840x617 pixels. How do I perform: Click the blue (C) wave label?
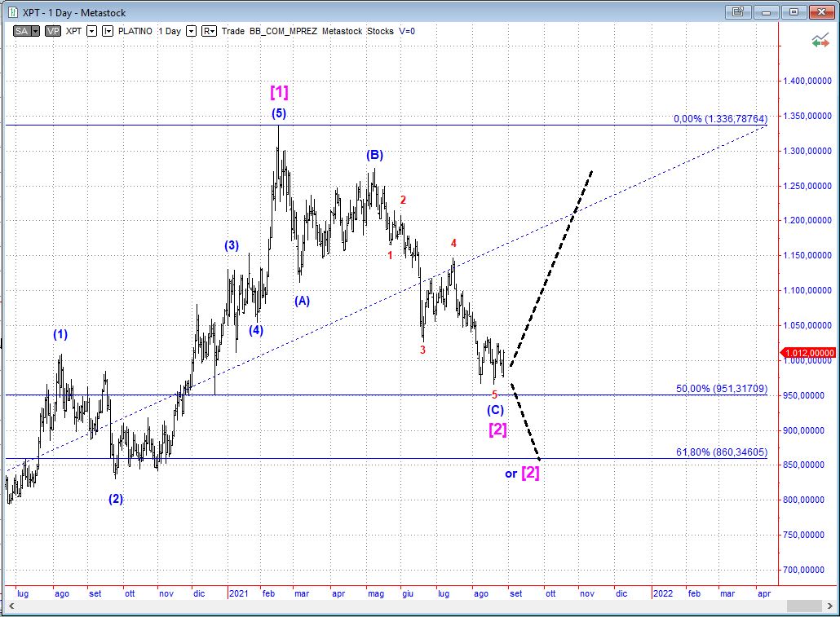[496, 410]
